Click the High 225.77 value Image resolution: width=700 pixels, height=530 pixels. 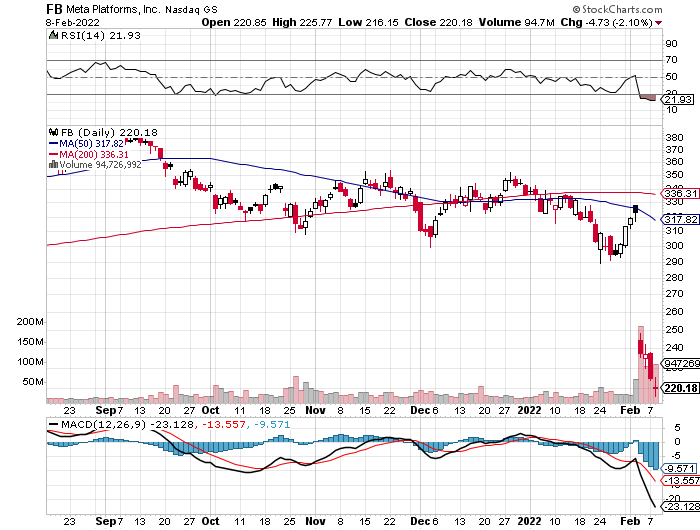point(302,22)
